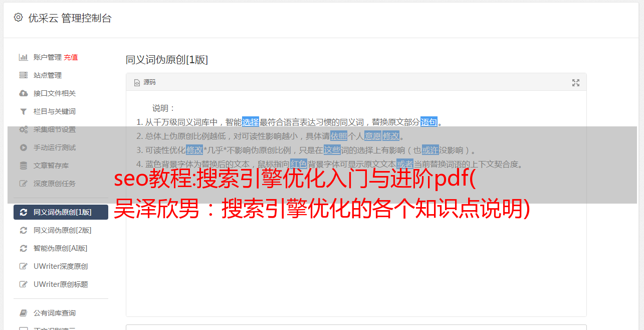Expand the 源码 panel to fullscreen
644x330 pixels.
click(x=576, y=83)
